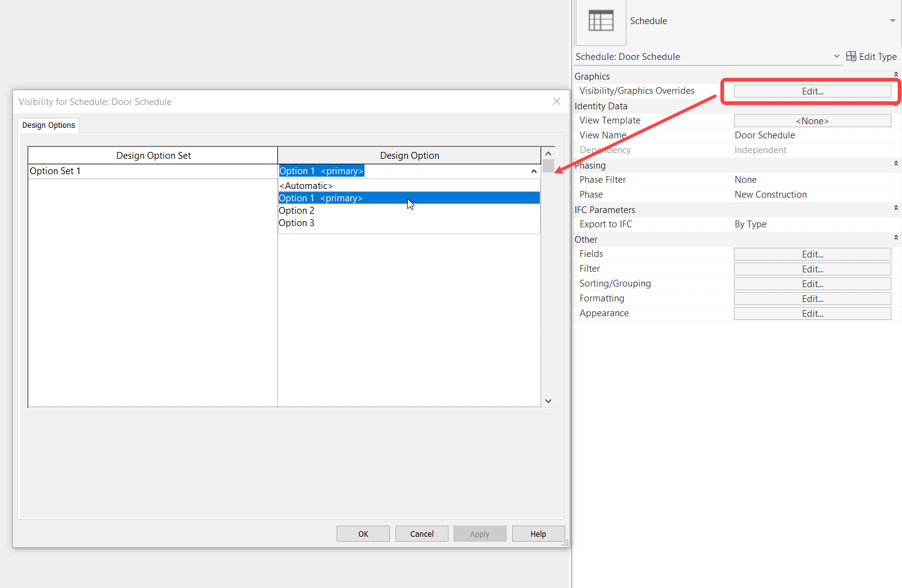Edit the Sorting/Grouping settings
The width and height of the screenshot is (902, 588).
[x=812, y=283]
